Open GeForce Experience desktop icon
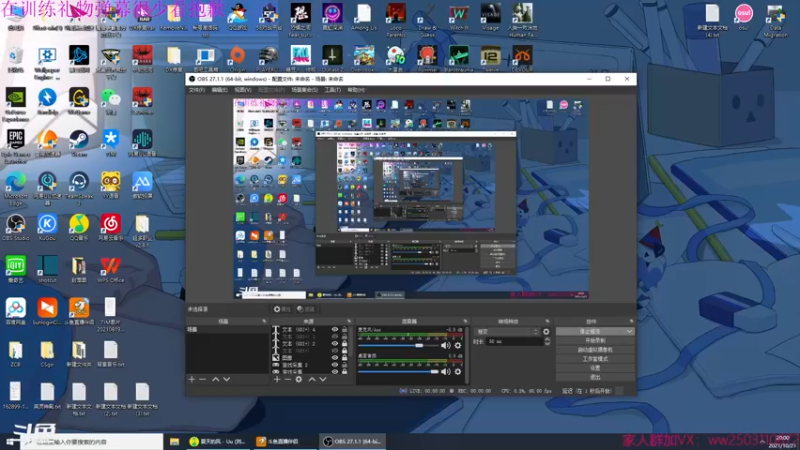Image resolution: width=800 pixels, height=450 pixels. [15, 105]
